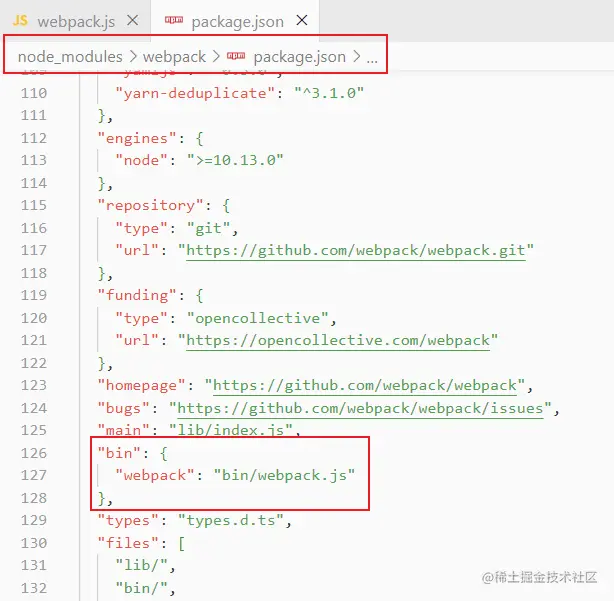
Task: Click the "lib/index.js" value
Action: pos(231,430)
